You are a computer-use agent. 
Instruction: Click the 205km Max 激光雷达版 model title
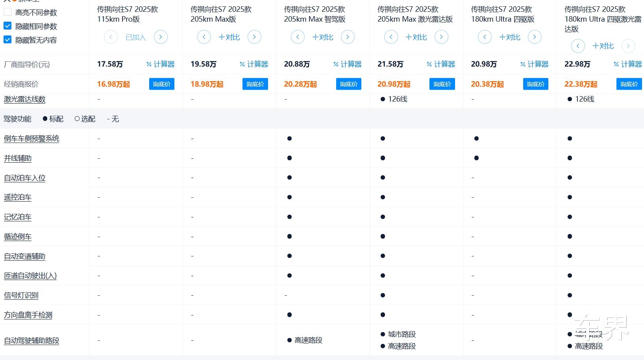415,14
